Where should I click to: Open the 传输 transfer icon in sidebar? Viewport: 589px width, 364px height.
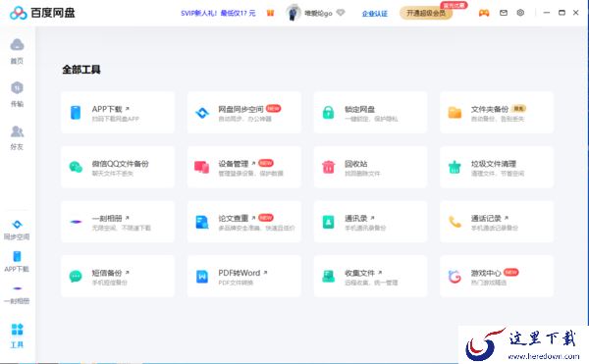pyautogui.click(x=17, y=87)
